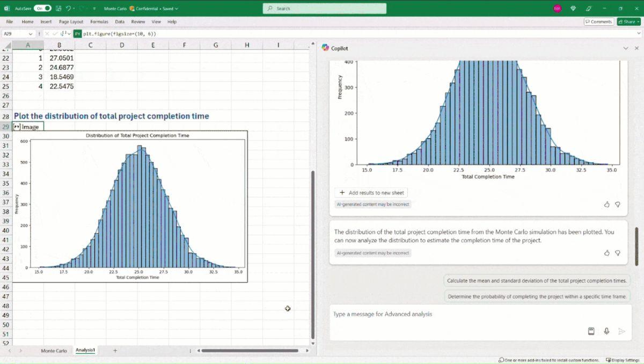This screenshot has width=644, height=364.
Task: Click the Undo arrow icon
Action: 69,9
